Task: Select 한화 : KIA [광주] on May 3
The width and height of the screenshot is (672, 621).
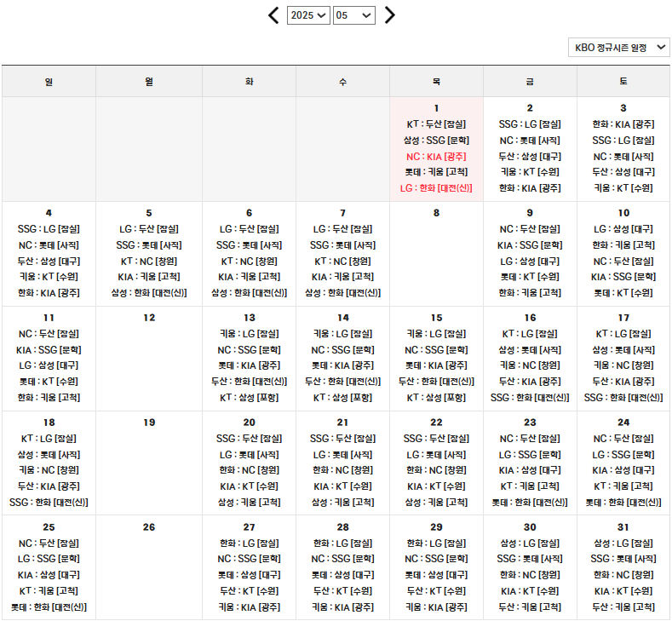Action: [623, 124]
